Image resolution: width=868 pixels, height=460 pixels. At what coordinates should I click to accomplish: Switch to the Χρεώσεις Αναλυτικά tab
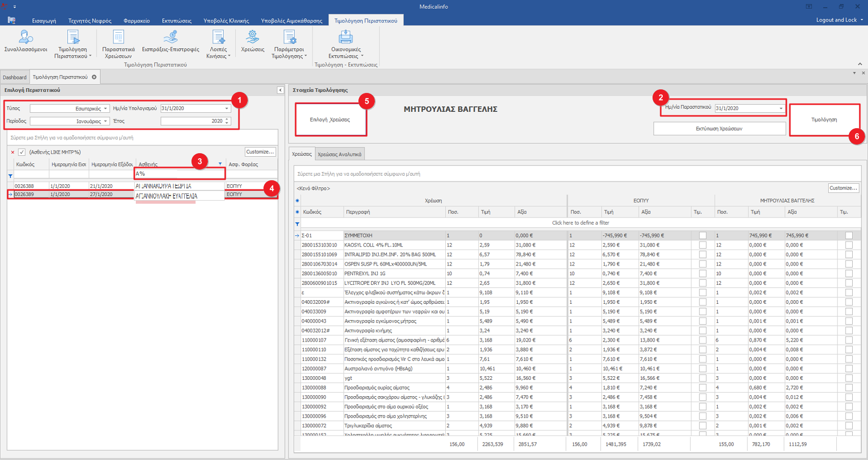click(x=340, y=154)
